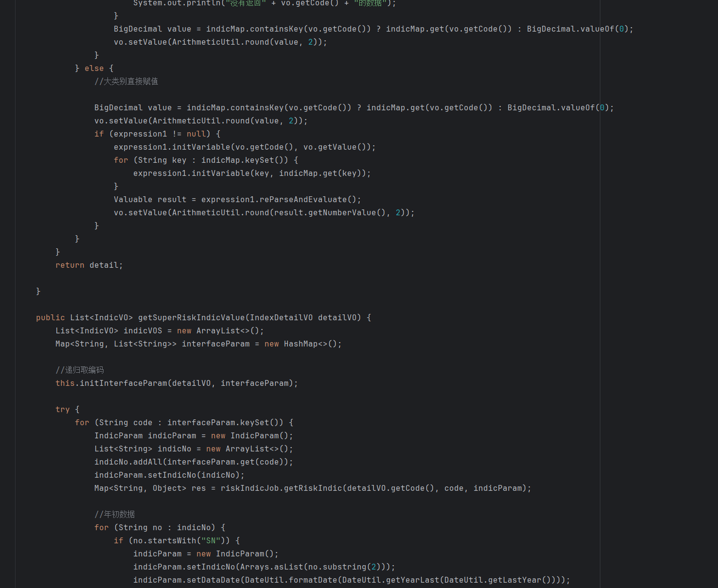Click the string literal "SN" in startsWith

tap(211, 541)
